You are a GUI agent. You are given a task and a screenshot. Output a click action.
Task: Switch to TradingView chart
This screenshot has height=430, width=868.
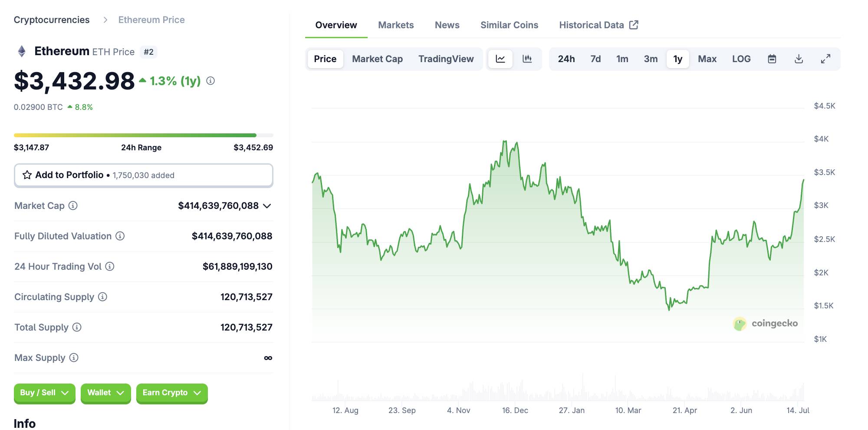pos(446,59)
